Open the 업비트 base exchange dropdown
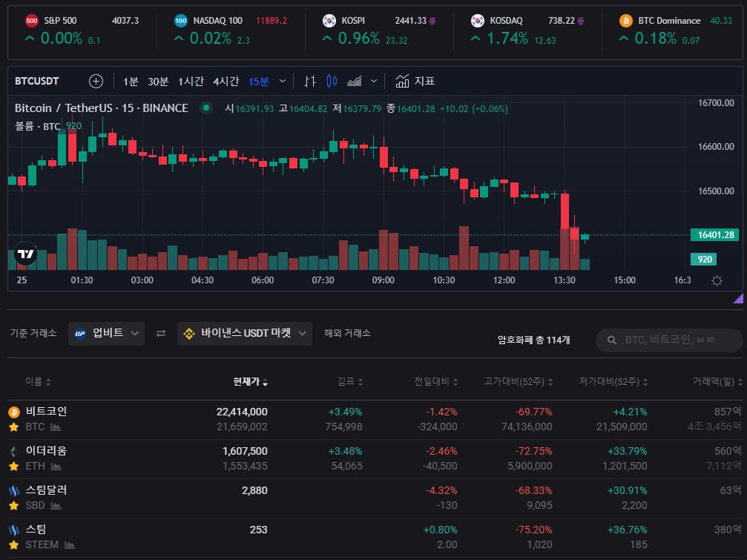 [x=106, y=333]
